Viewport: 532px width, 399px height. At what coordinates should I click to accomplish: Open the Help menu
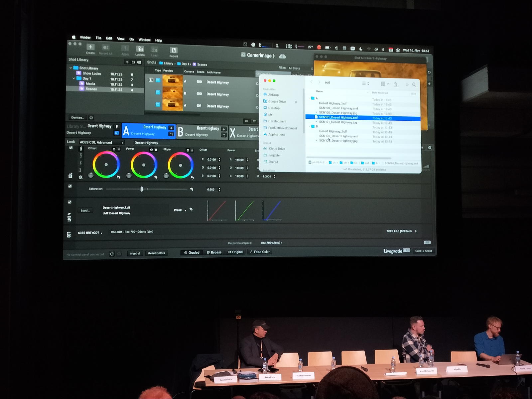tap(159, 40)
